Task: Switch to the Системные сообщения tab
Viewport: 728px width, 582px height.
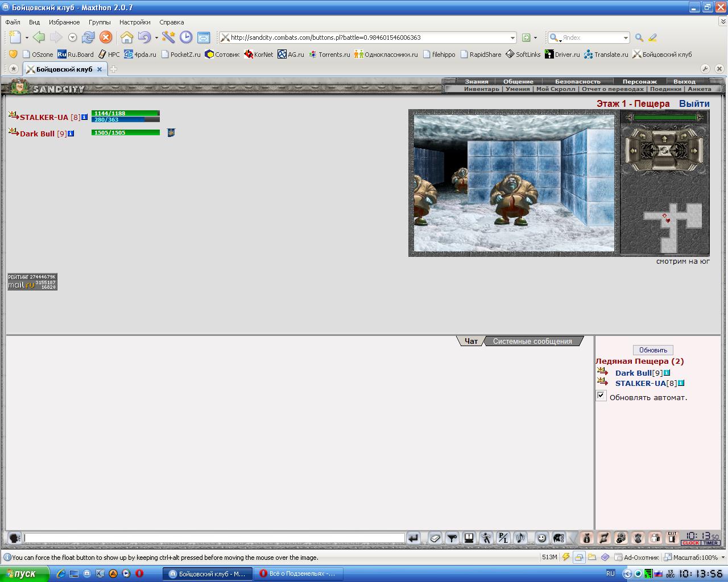Action: [x=532, y=341]
